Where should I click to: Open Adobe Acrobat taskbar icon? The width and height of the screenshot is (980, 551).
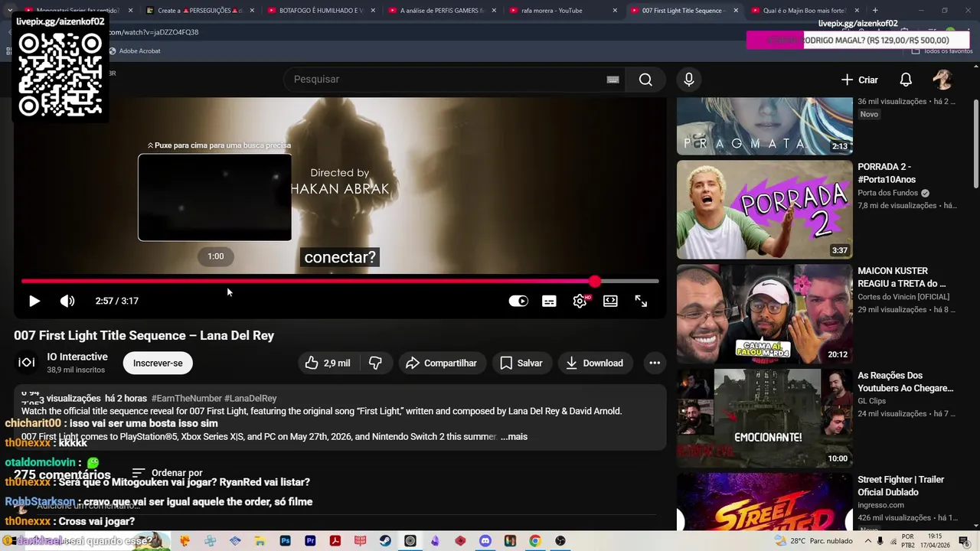pos(335,541)
